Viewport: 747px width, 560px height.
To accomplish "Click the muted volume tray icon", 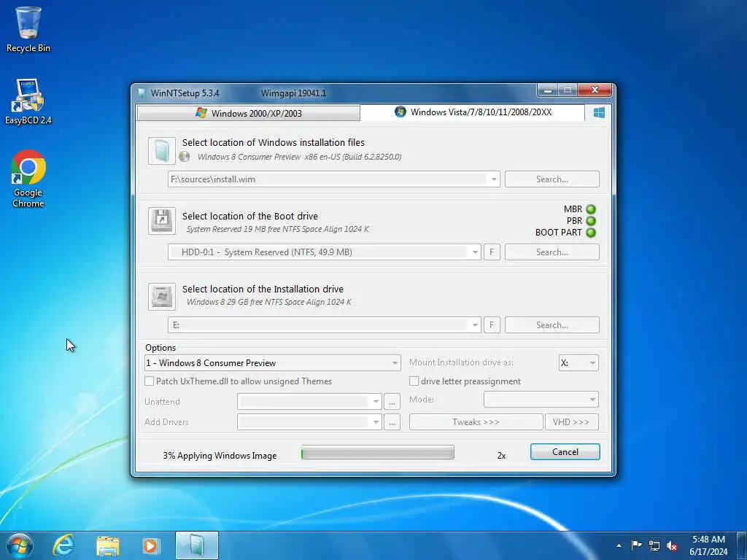I will (672, 545).
